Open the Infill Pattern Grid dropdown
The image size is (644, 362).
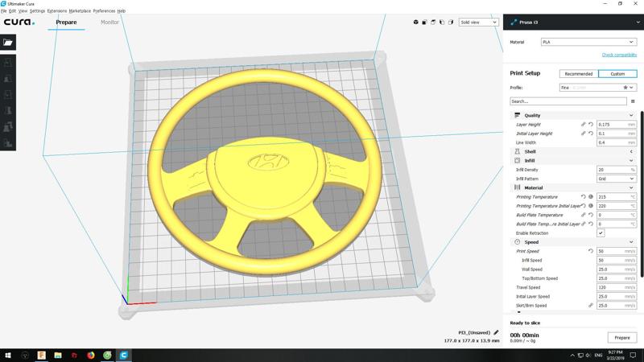(x=617, y=179)
